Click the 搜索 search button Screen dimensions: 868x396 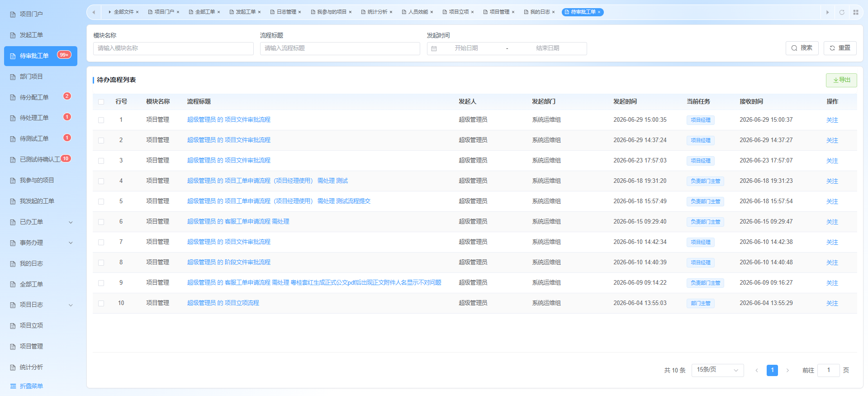click(802, 48)
